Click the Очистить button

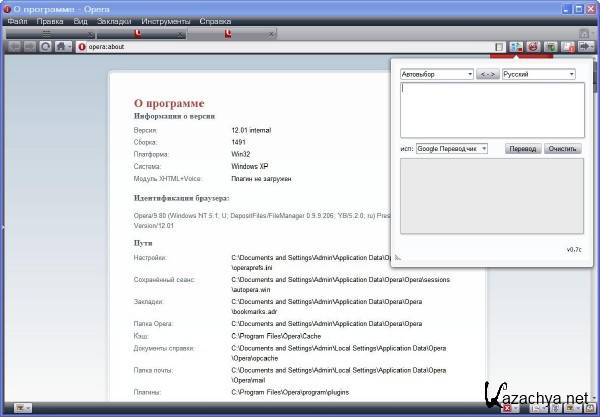coord(563,148)
